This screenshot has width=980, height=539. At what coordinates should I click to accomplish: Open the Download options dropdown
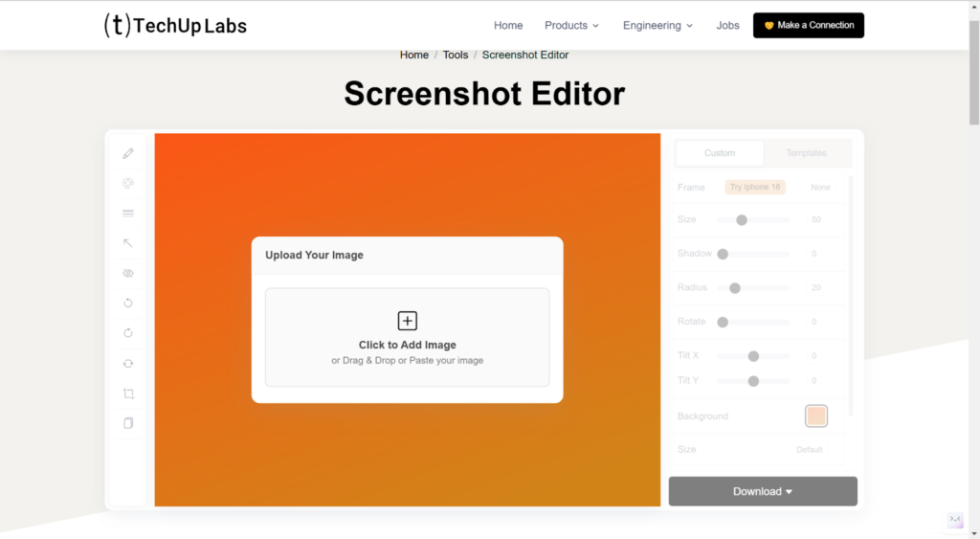tap(763, 491)
